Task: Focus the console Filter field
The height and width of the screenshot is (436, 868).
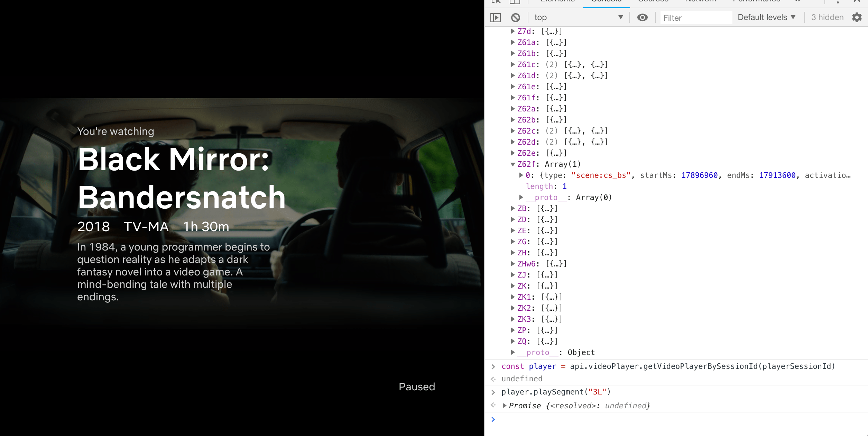Action: (696, 18)
